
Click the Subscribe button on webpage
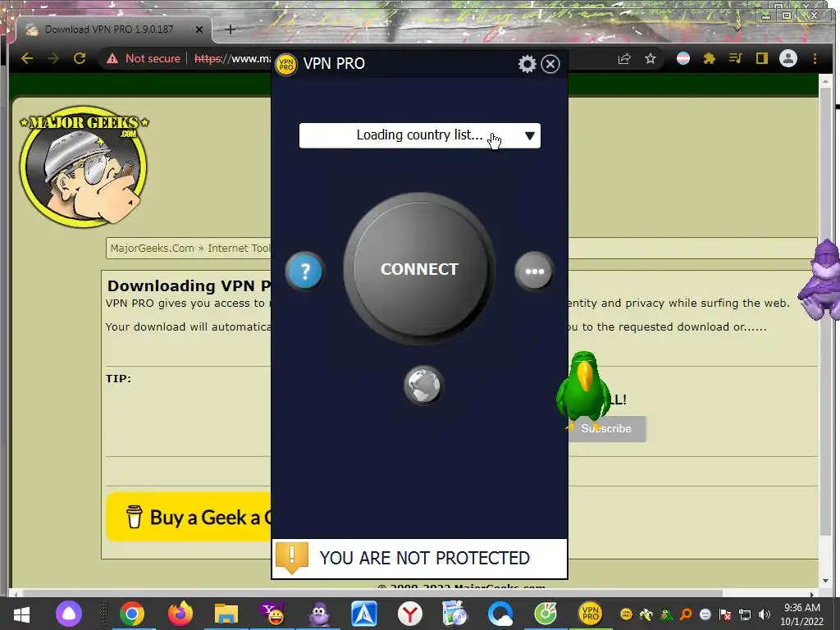point(606,428)
